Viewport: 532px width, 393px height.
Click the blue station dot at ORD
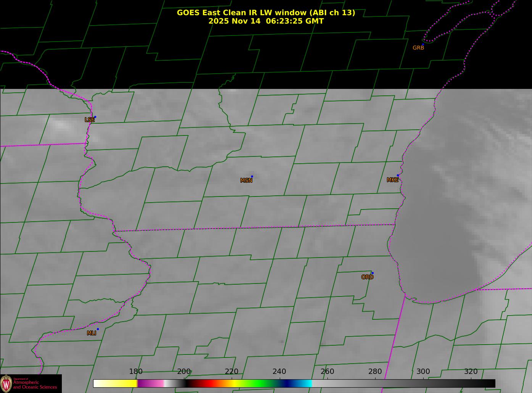[x=372, y=273]
